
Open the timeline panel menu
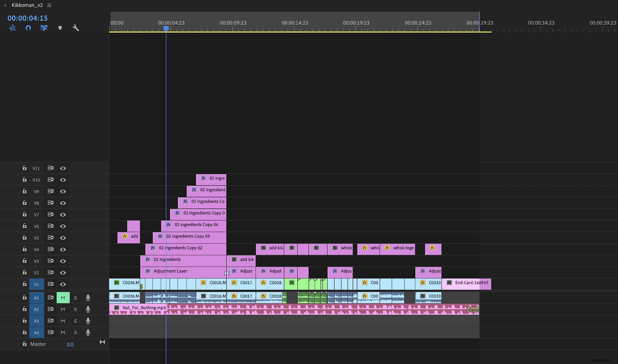pos(49,5)
